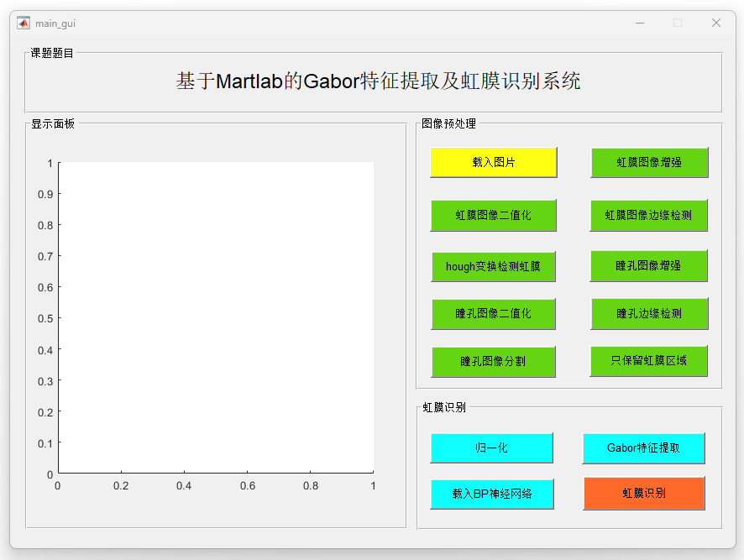
Task: Click the 瞳孔图像增强 button
Action: pyautogui.click(x=648, y=265)
